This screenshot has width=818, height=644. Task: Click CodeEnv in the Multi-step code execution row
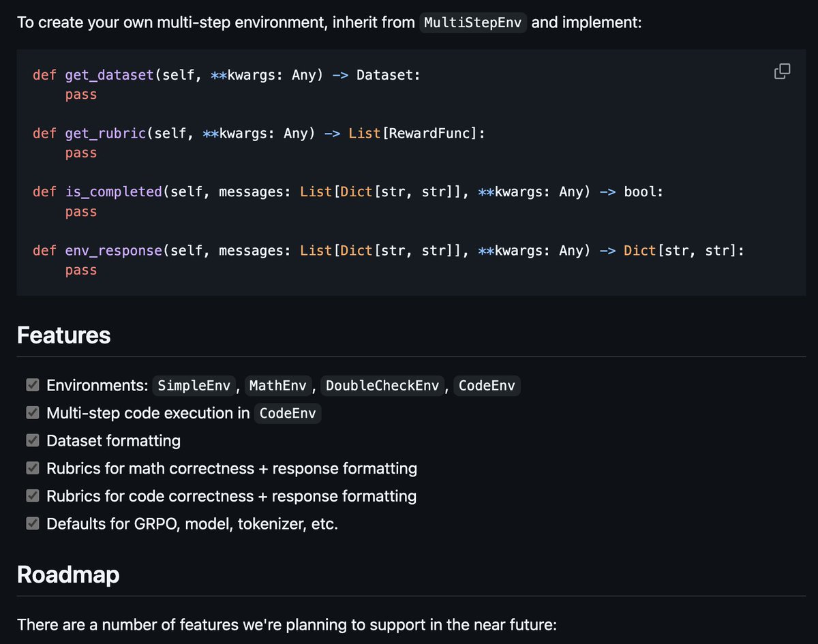tap(287, 413)
